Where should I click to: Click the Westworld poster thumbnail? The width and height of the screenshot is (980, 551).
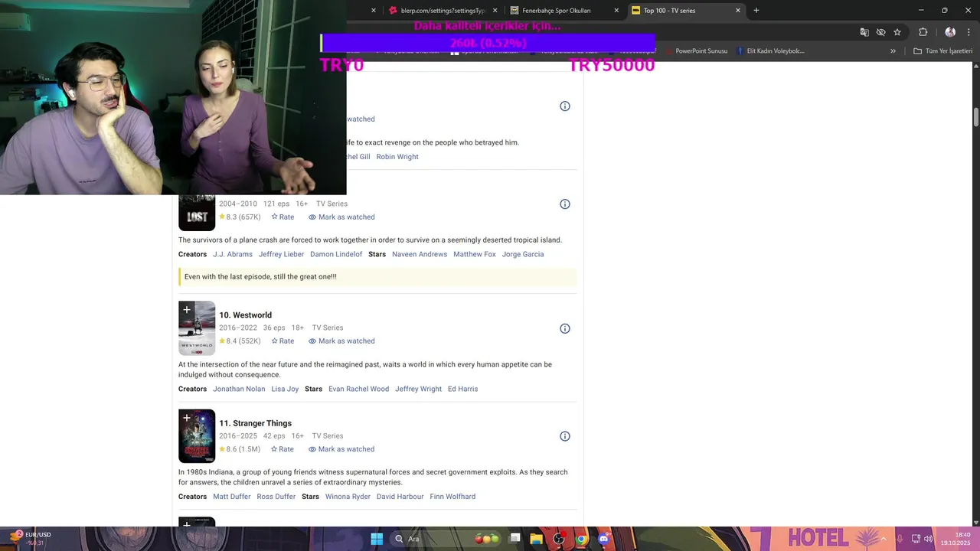coord(197,328)
